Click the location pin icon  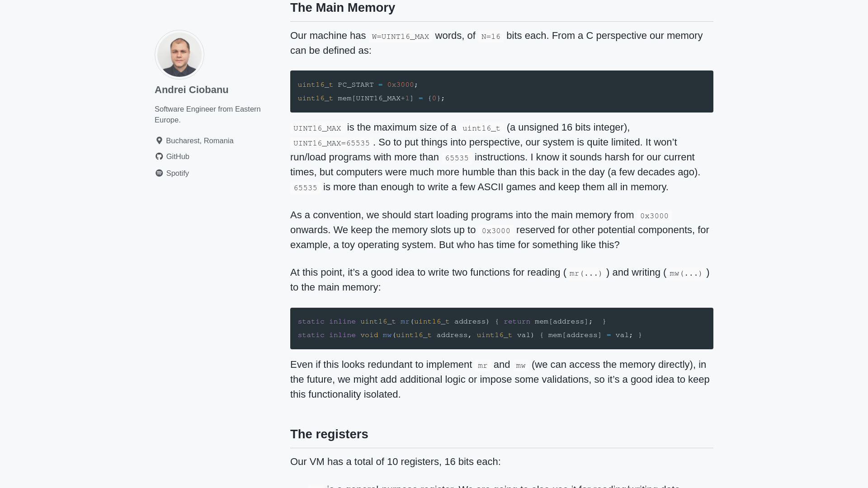tap(159, 141)
